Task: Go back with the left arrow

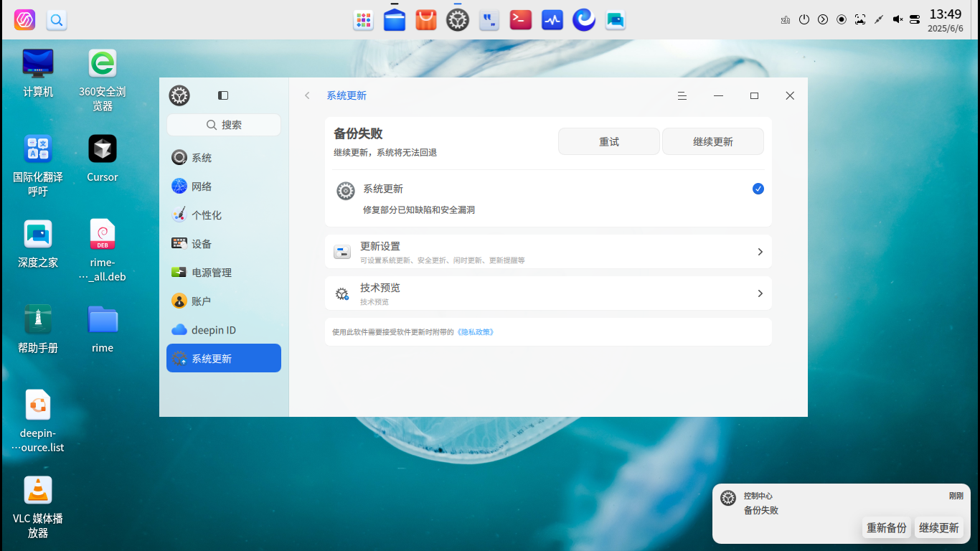Action: 307,95
